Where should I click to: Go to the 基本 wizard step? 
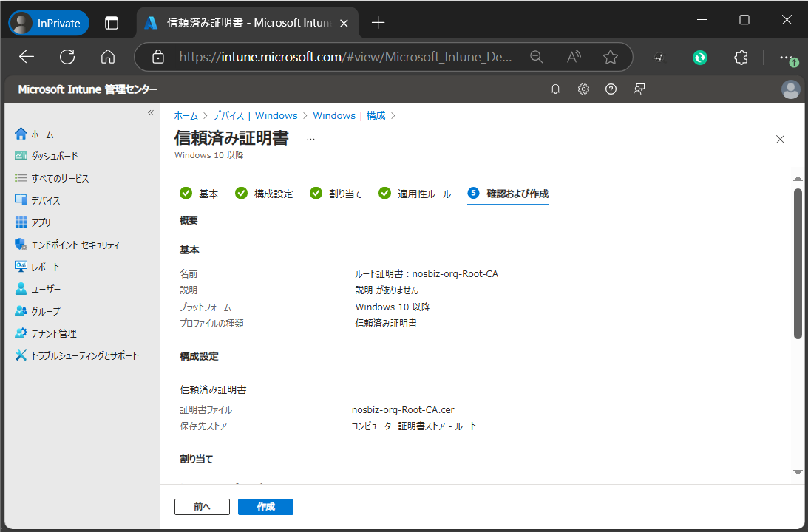coord(200,194)
